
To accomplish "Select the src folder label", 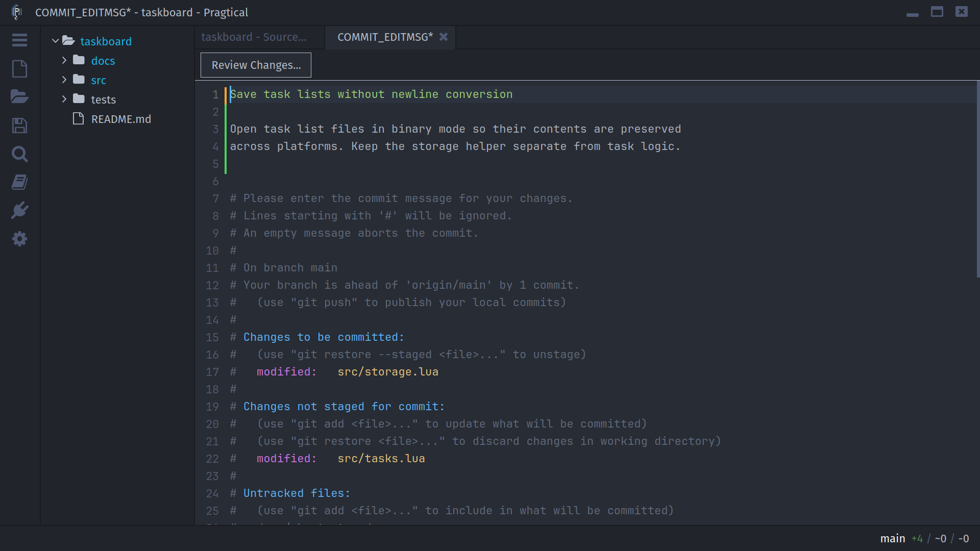I will 99,80.
